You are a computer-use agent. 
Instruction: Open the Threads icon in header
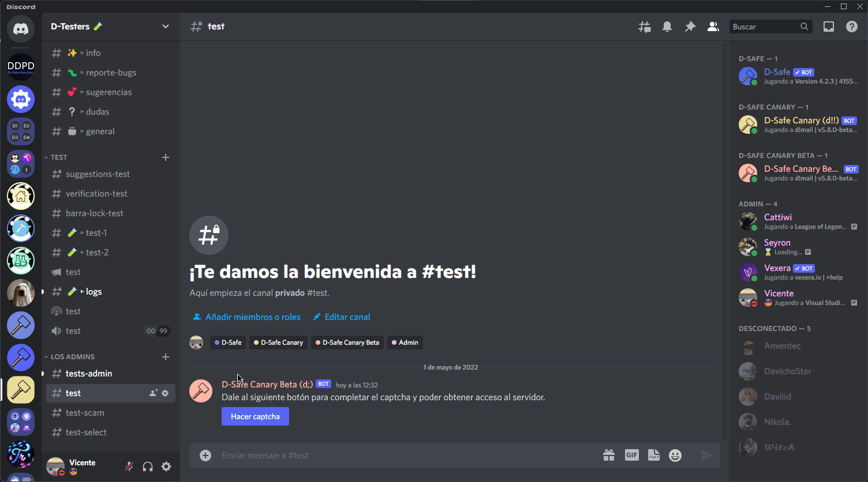pos(645,27)
